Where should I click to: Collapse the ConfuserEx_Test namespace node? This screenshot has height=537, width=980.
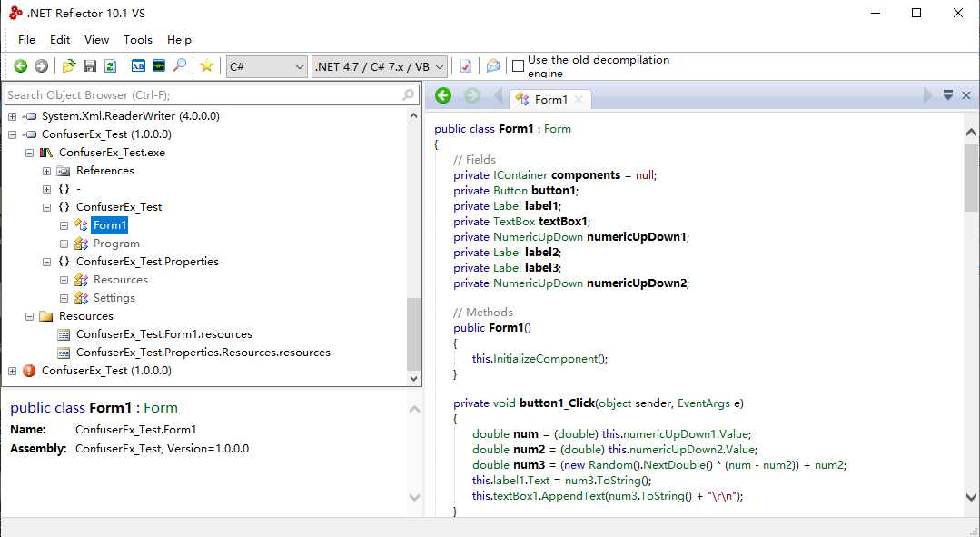[46, 207]
